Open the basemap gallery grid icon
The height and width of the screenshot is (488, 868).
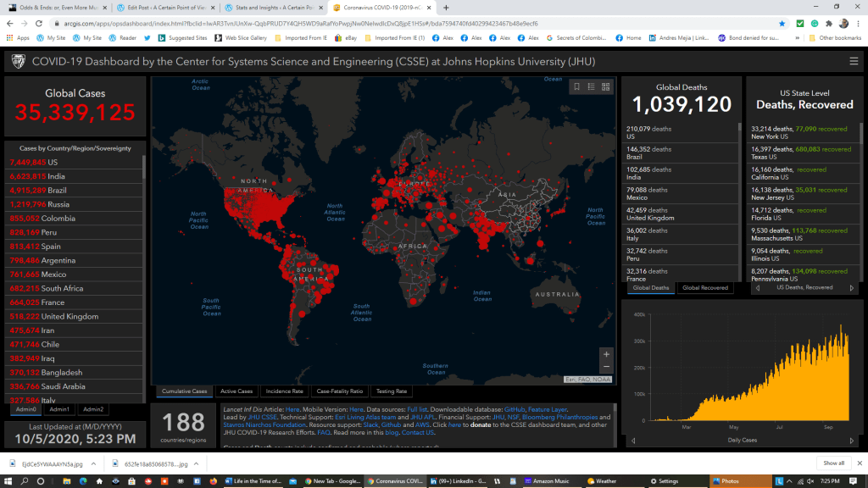click(x=605, y=86)
